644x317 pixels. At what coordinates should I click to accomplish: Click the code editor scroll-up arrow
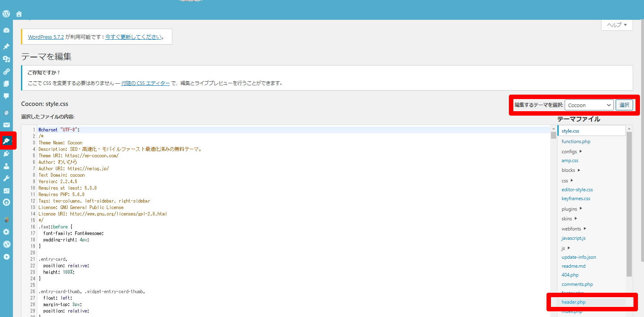553,129
